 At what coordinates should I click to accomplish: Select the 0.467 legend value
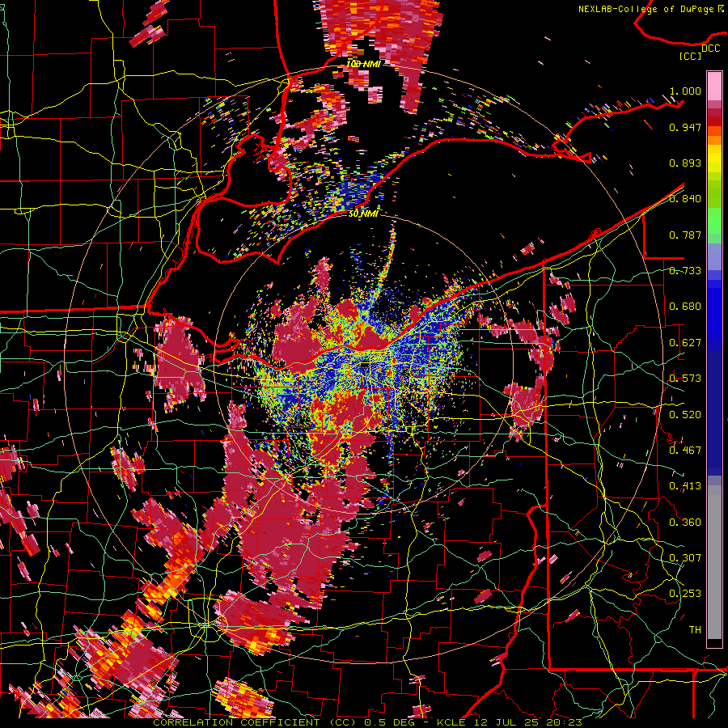685,451
